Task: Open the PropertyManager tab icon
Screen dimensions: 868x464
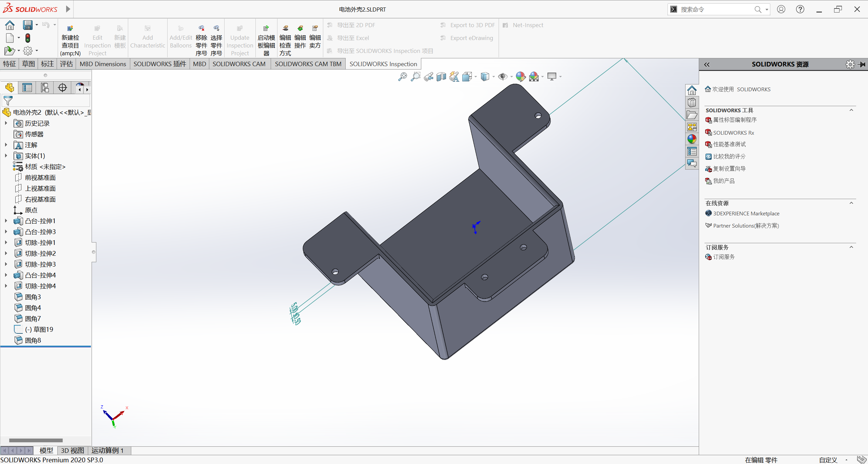Action: click(x=27, y=88)
